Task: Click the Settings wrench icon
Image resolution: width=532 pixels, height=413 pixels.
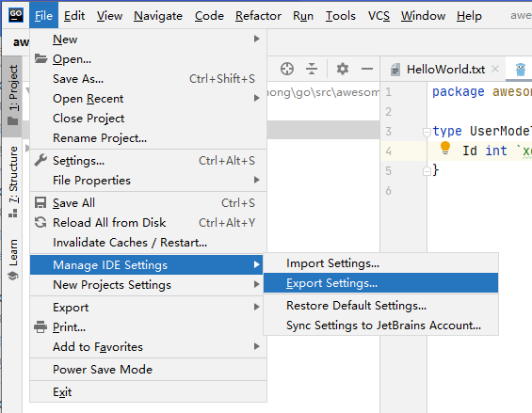Action: tap(40, 160)
